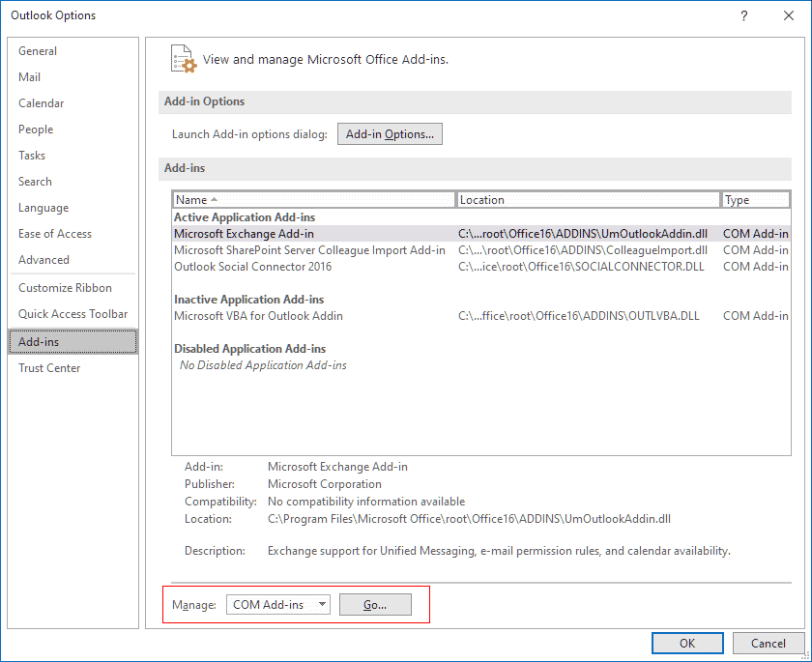Image resolution: width=812 pixels, height=662 pixels.
Task: Select Microsoft SharePoint Server Colleague Import Add-in
Action: [481, 250]
